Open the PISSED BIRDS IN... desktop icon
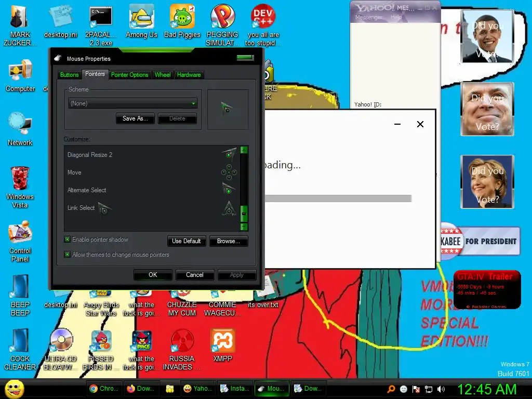Screen dimensions: 532x399 tap(101, 350)
